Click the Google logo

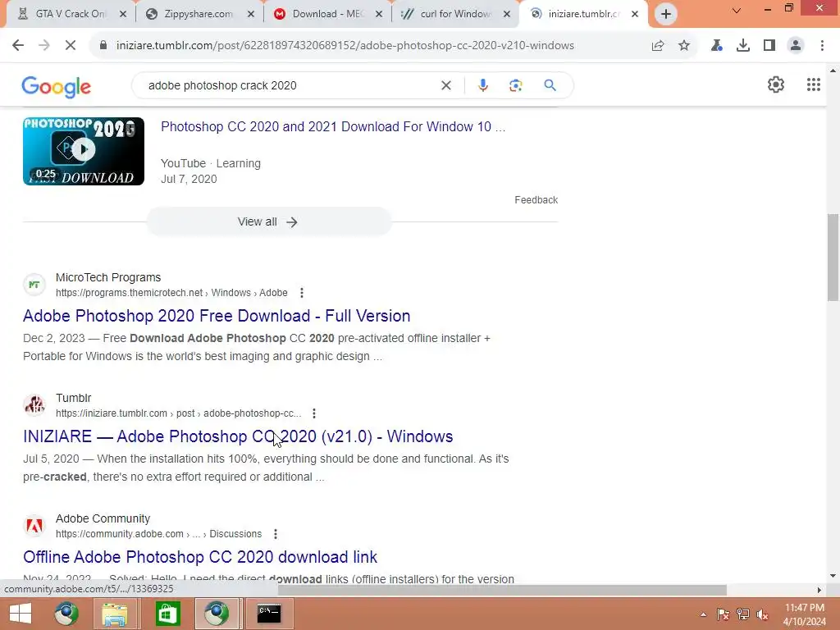point(57,87)
